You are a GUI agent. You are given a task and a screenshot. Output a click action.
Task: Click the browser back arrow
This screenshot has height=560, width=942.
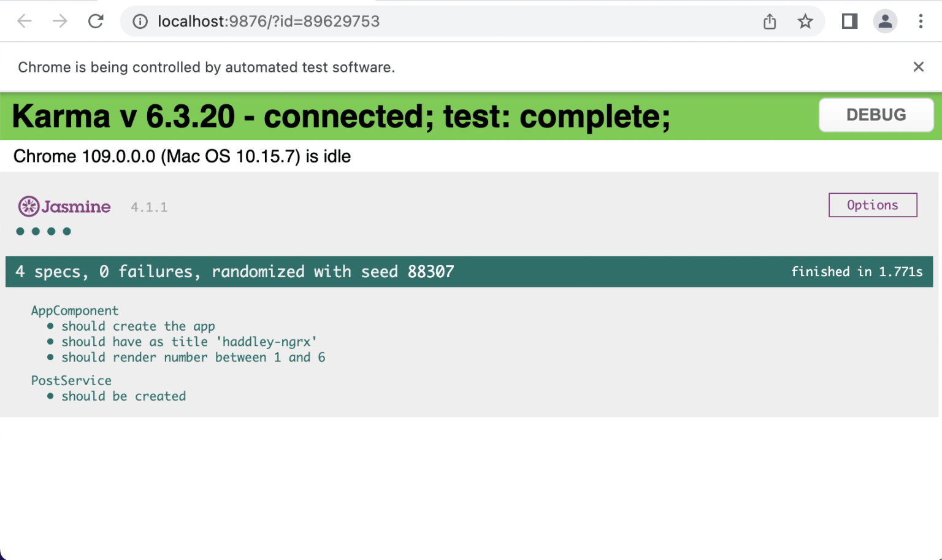[25, 21]
